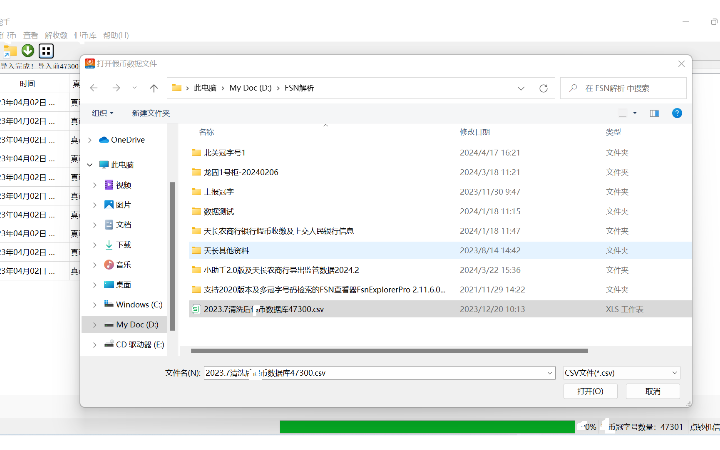The image size is (720, 450).
Task: Select the FsnExplorerPro 2.11.6.0 folder
Action: (440, 290)
